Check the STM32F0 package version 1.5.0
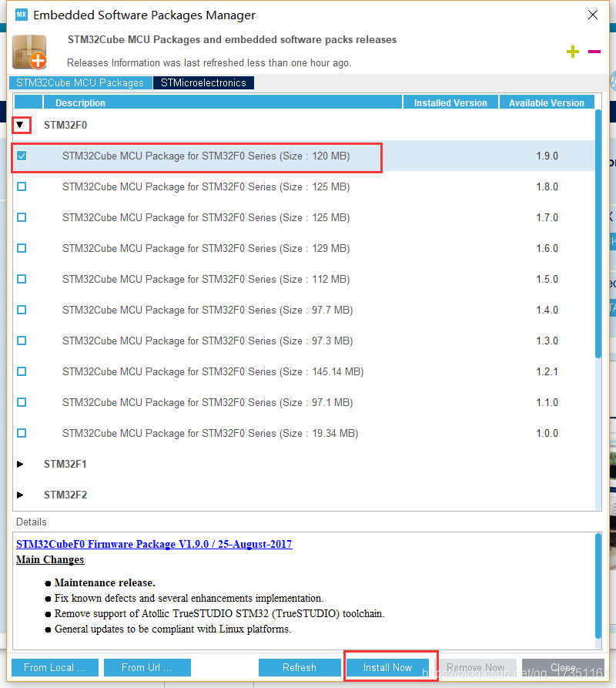 (x=22, y=279)
